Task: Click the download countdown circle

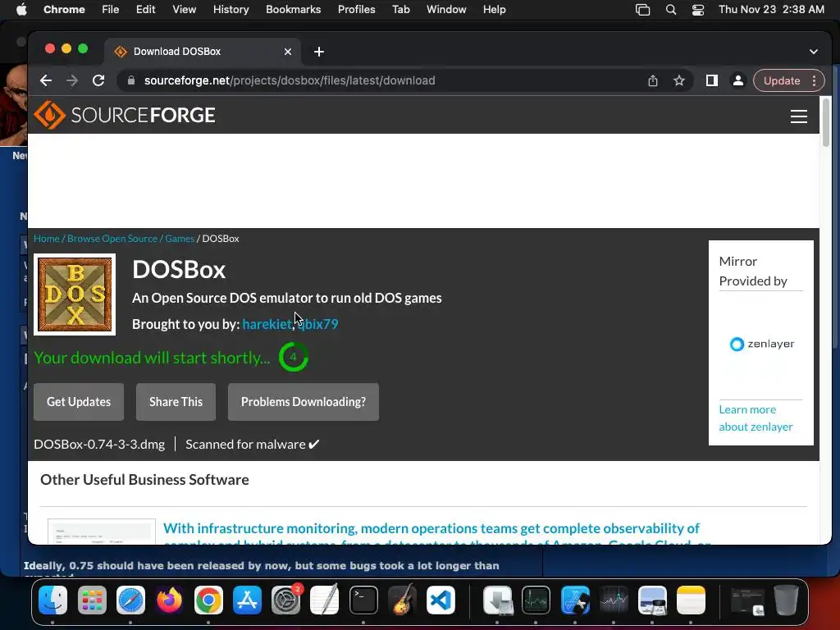Action: [x=293, y=358]
